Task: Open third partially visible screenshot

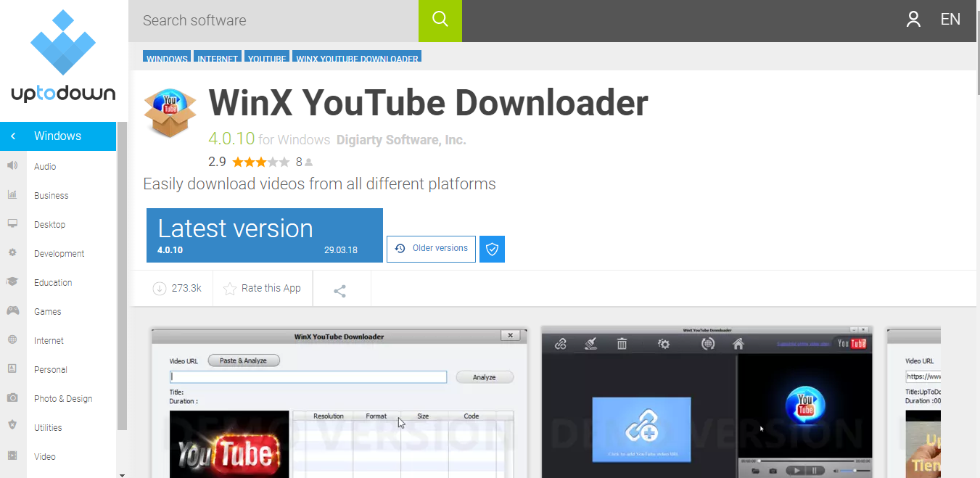Action: tap(914, 403)
